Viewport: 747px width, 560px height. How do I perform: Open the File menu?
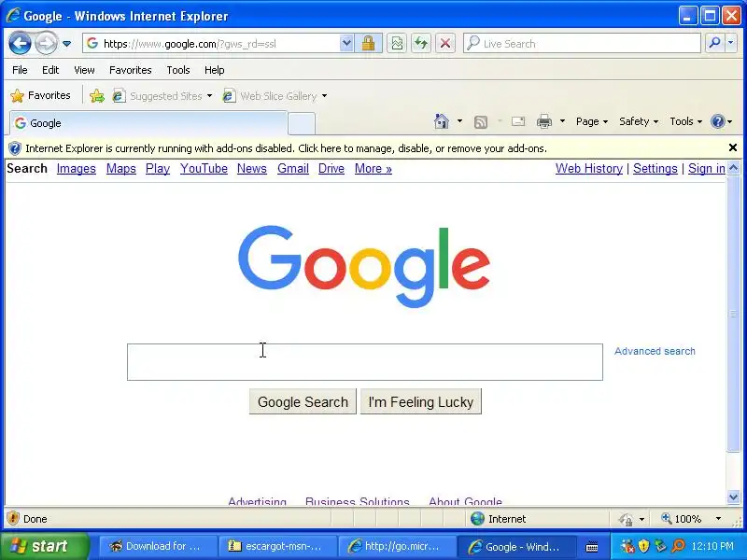(x=20, y=70)
